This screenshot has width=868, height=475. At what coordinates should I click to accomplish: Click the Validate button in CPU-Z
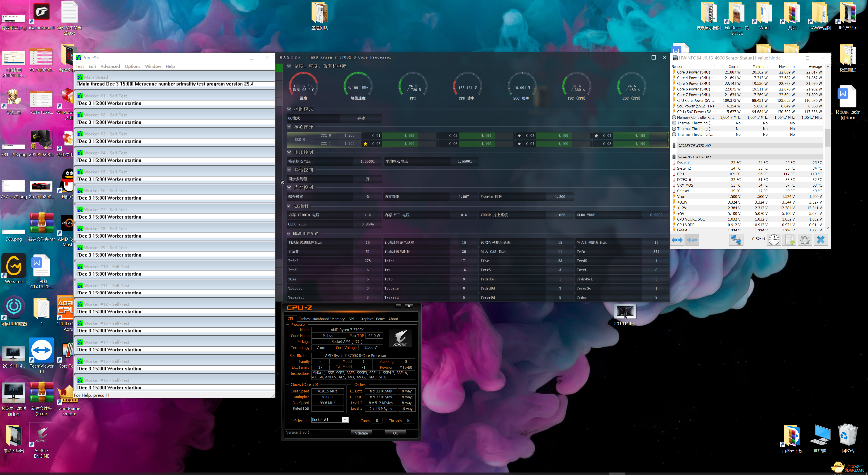(361, 433)
